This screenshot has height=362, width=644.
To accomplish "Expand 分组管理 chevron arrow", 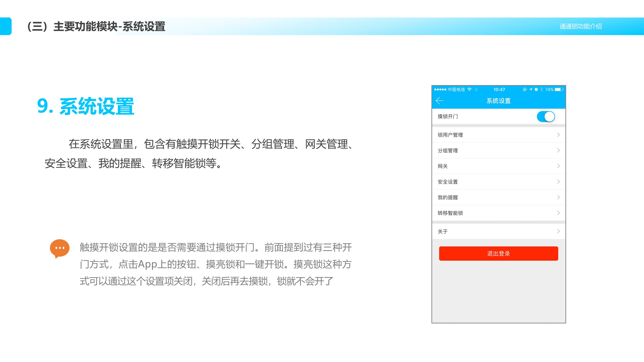I will click(x=558, y=150).
